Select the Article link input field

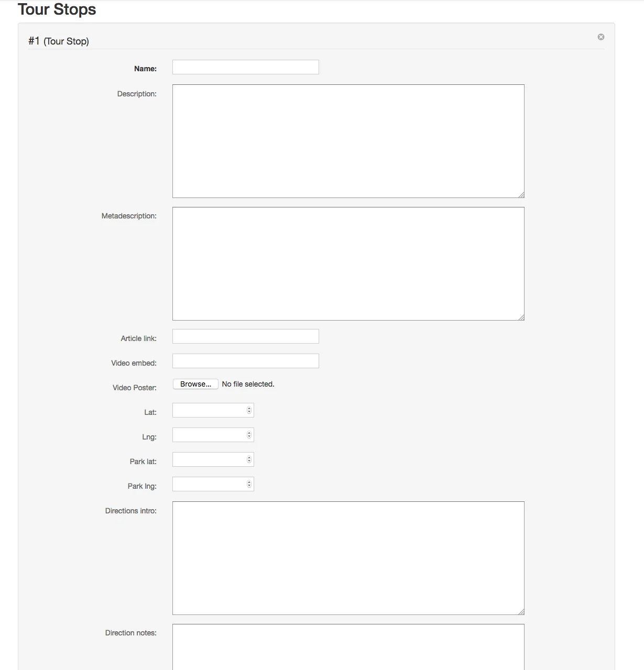[x=246, y=336]
